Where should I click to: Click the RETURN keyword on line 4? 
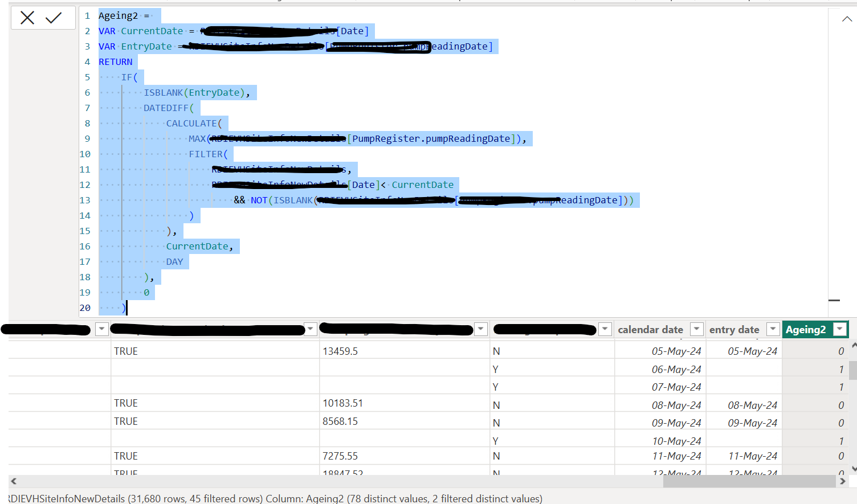(x=115, y=62)
